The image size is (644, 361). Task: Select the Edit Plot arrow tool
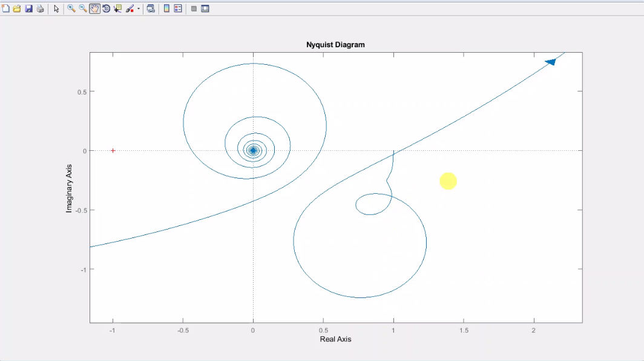coord(56,9)
